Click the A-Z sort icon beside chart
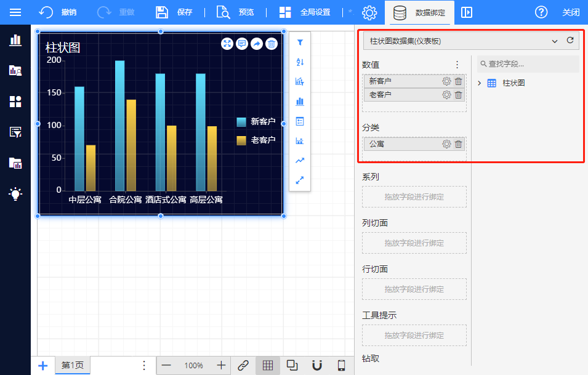The width and height of the screenshot is (588, 375). pyautogui.click(x=300, y=62)
